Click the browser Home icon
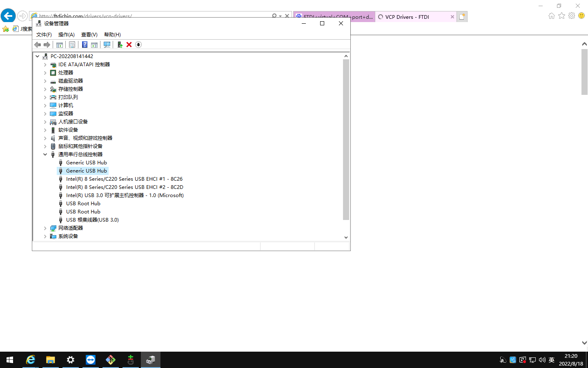588x368 pixels. pos(552,16)
